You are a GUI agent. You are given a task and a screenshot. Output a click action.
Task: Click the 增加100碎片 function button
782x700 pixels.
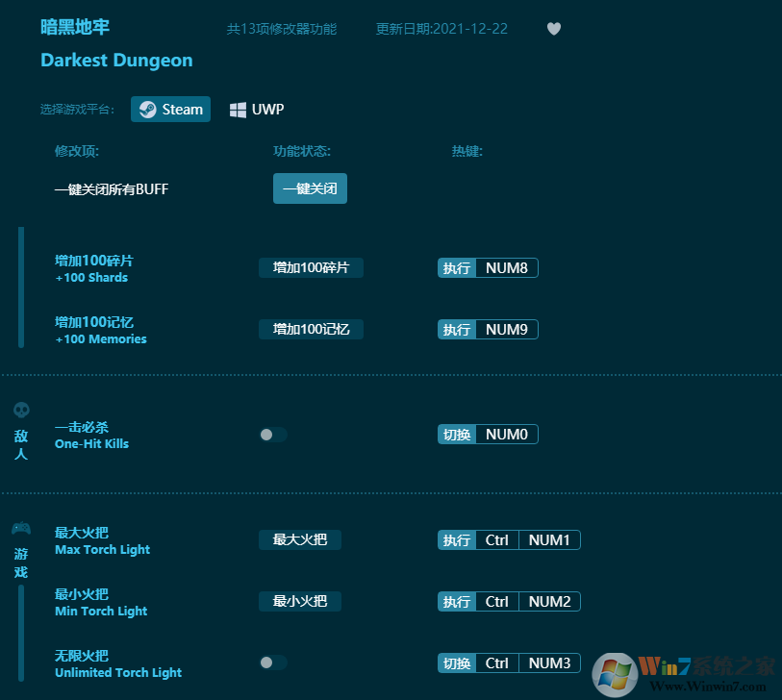[x=311, y=267]
